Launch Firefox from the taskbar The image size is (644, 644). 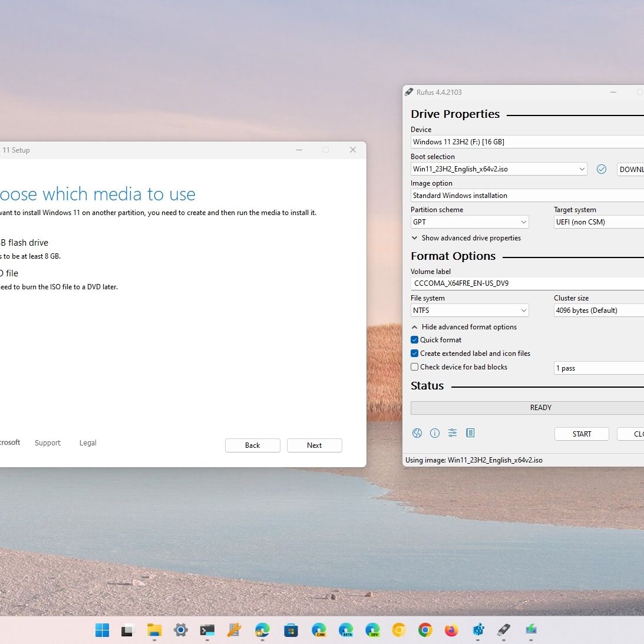[451, 630]
